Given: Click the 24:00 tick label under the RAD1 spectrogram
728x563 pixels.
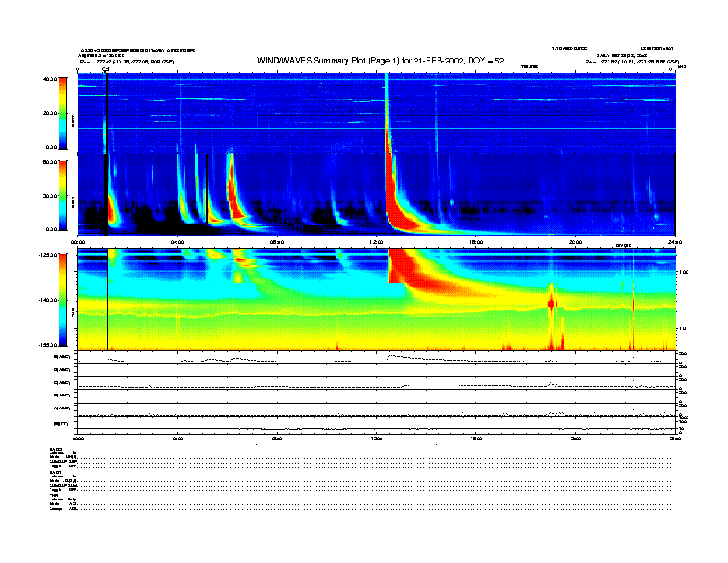Looking at the screenshot, I should tap(675, 242).
